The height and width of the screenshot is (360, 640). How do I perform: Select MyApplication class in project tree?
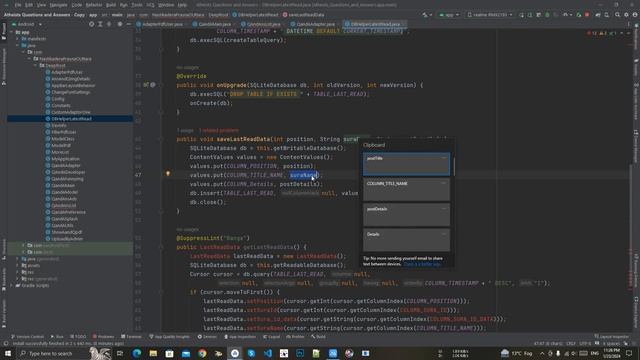tap(63, 159)
